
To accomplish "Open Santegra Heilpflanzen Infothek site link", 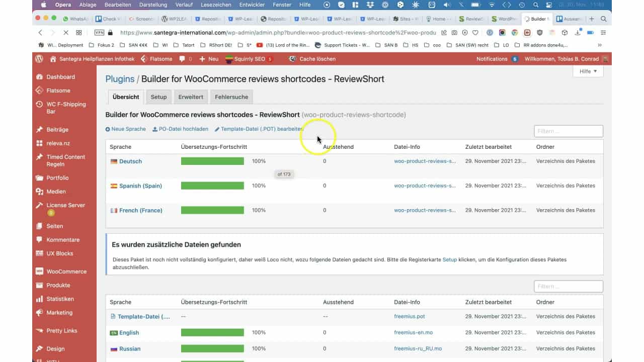I will click(92, 59).
